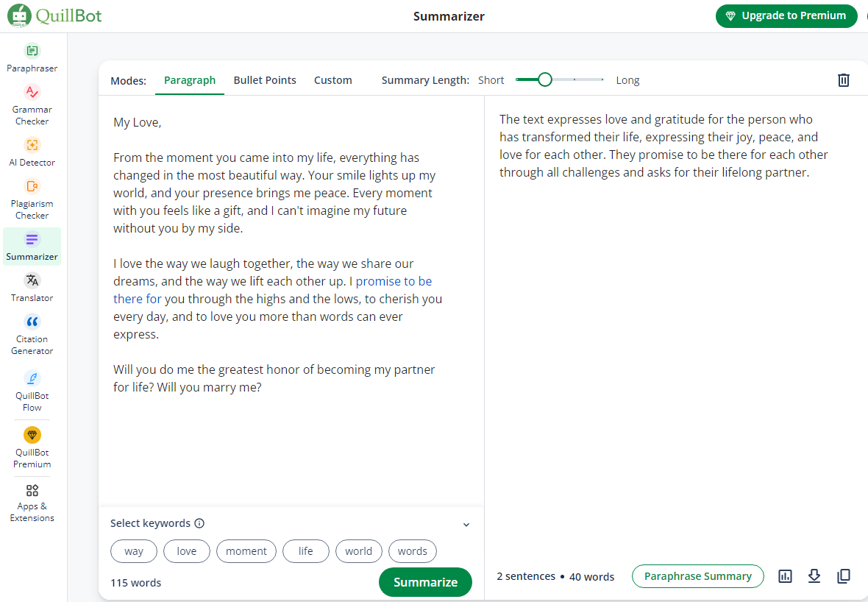The height and width of the screenshot is (602, 868).
Task: Toggle the 'love' keyword chip
Action: pos(187,551)
